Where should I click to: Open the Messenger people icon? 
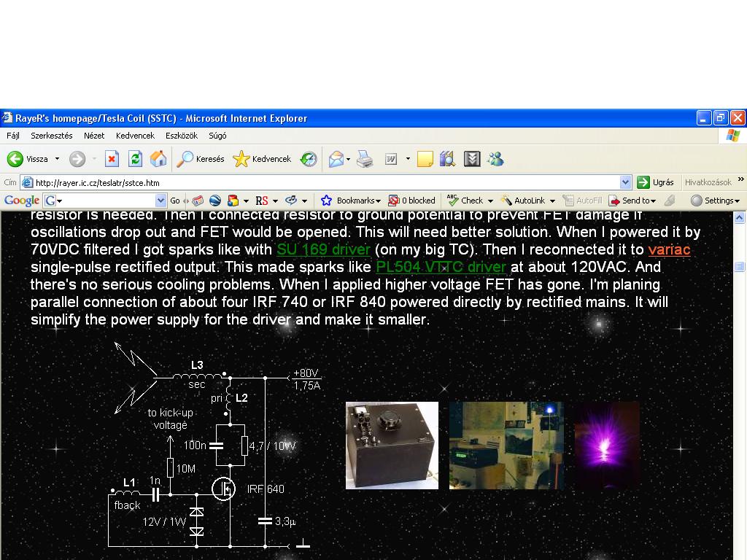point(495,159)
